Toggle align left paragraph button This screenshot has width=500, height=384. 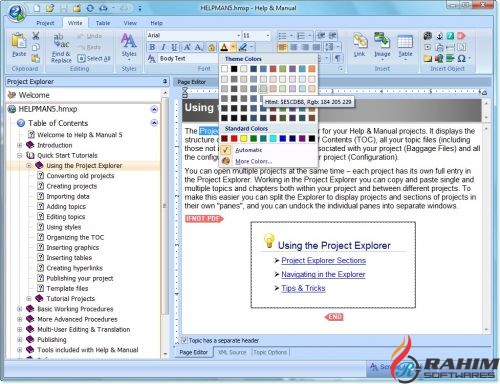(282, 47)
